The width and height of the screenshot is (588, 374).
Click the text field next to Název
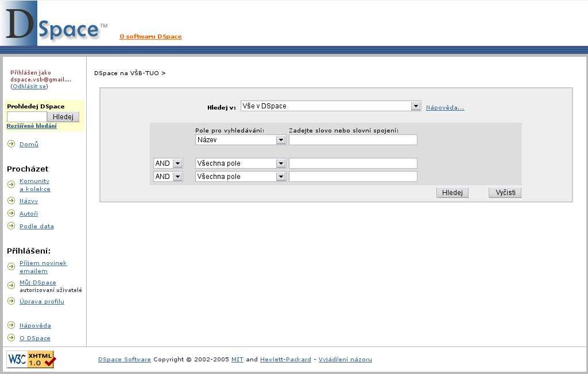[x=353, y=140]
